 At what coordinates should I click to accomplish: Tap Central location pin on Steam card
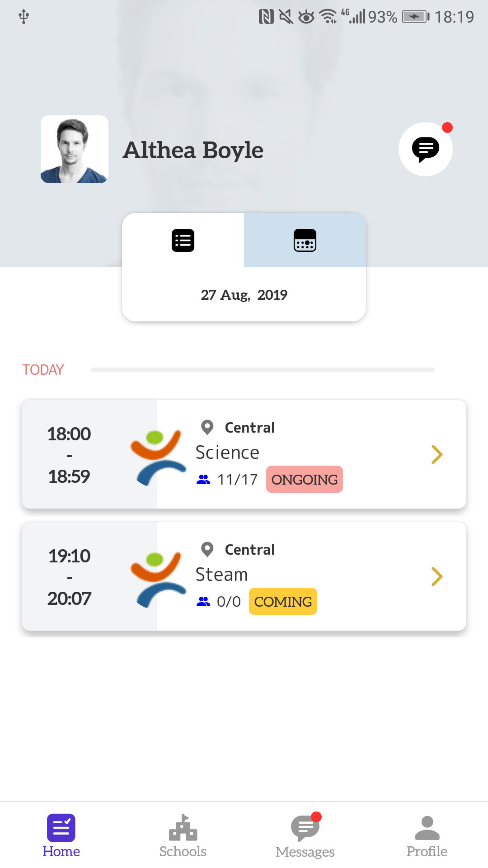click(x=207, y=549)
